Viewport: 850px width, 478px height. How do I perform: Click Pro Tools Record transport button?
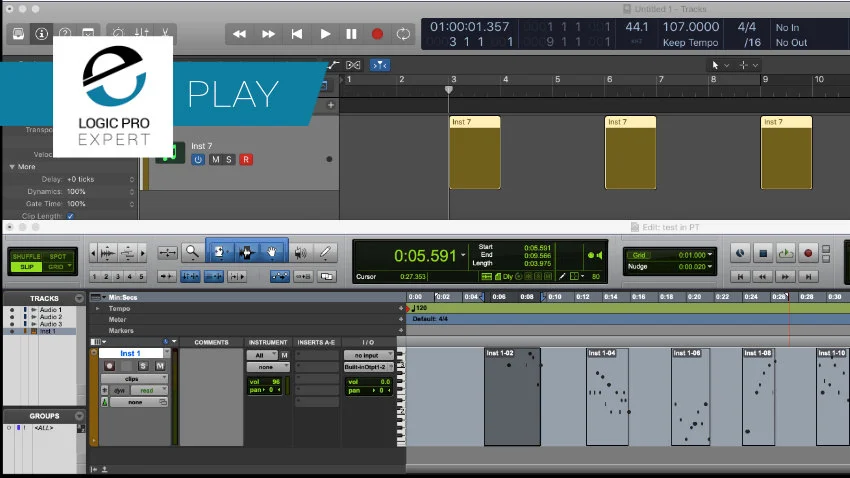pyautogui.click(x=808, y=253)
